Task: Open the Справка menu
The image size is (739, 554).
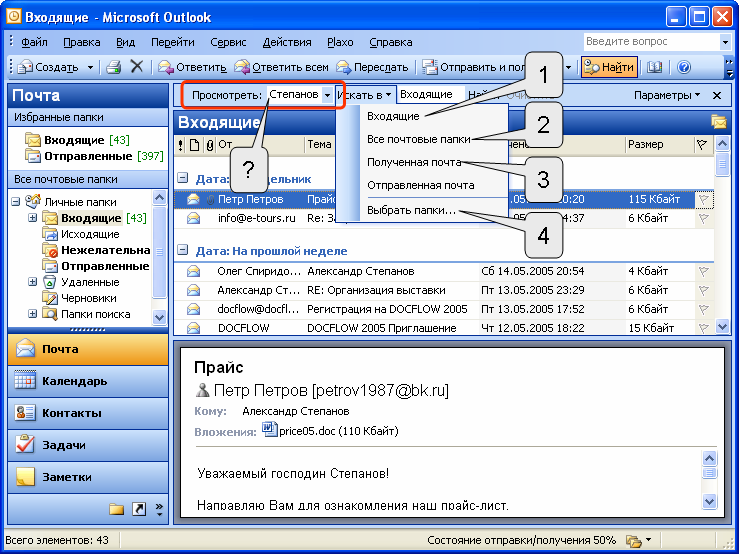Action: point(390,42)
